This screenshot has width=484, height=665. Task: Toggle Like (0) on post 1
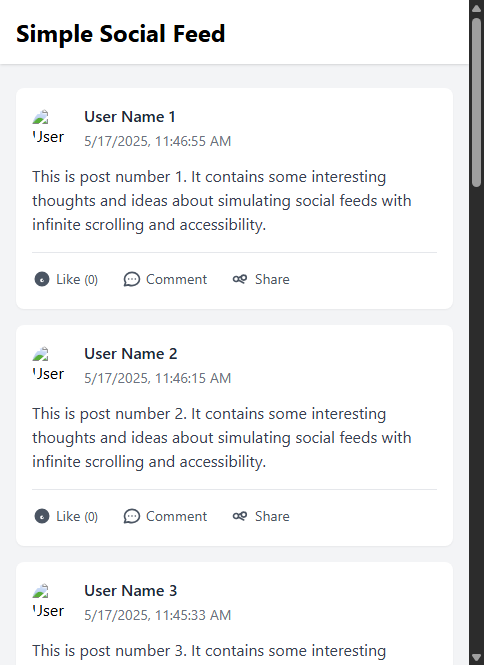66,279
